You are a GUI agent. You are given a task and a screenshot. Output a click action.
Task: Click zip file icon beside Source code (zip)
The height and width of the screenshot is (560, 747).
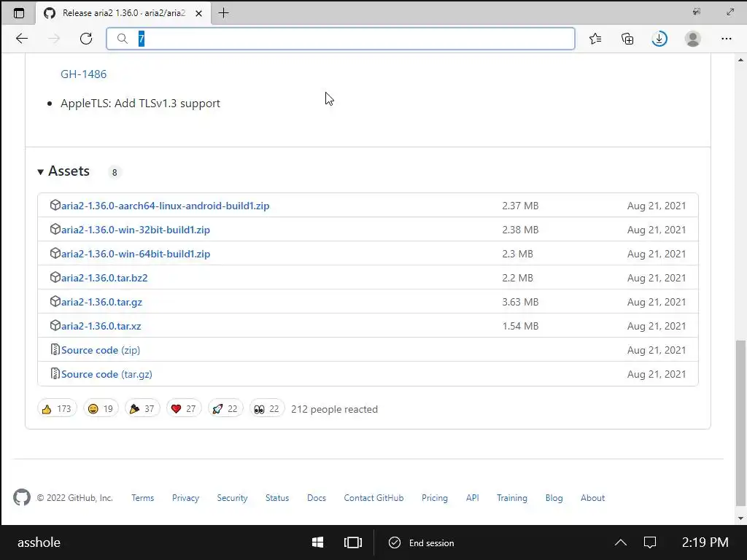click(55, 349)
